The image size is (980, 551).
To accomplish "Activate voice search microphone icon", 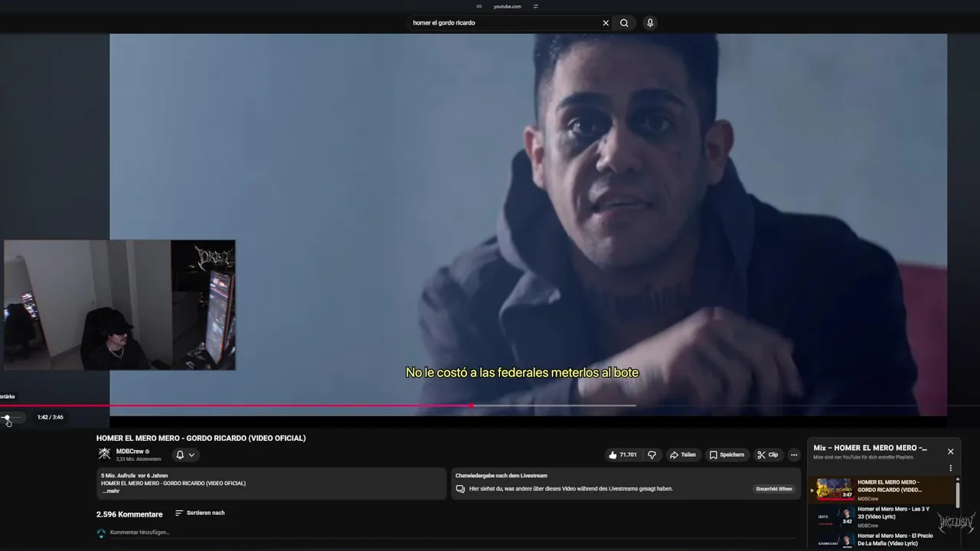I will 650,23.
